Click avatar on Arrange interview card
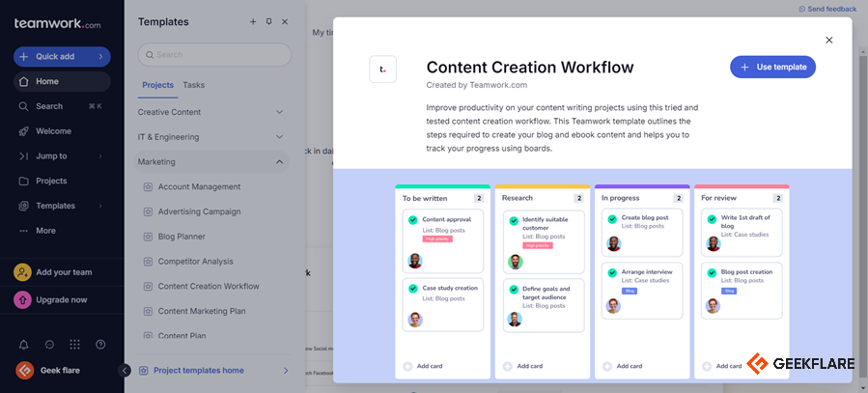 [613, 306]
